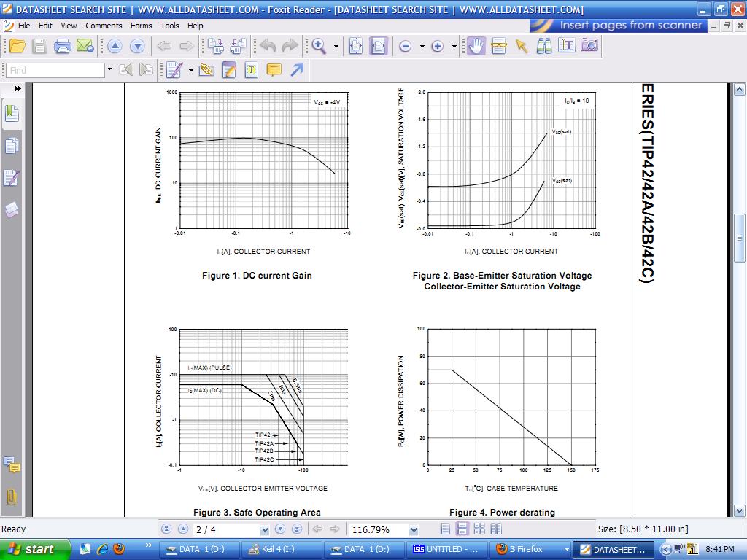The height and width of the screenshot is (560, 747).
Task: Open a file with the folder icon
Action: (18, 46)
